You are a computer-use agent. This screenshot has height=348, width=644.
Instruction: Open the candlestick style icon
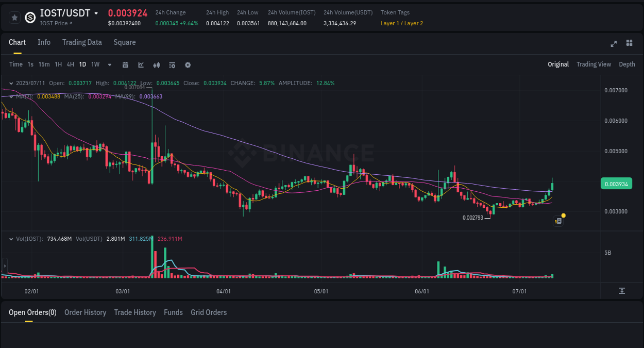click(157, 64)
